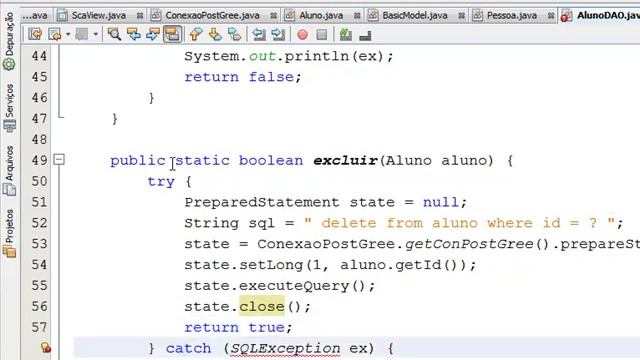
Task: Click 'return true;' on line 57
Action: [238, 327]
